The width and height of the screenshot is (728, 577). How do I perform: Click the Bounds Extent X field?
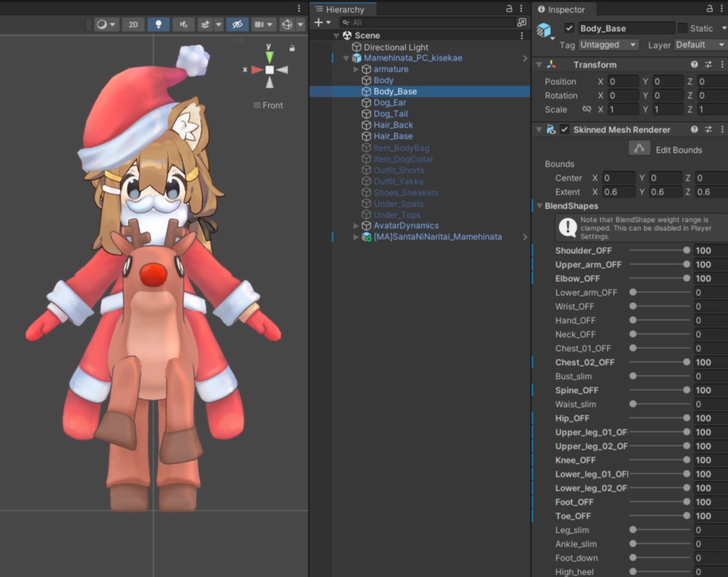pyautogui.click(x=619, y=192)
